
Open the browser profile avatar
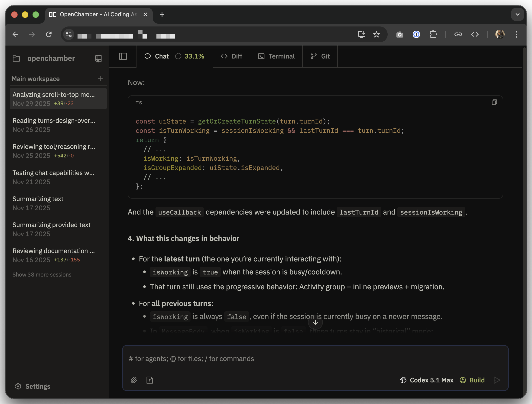[500, 34]
